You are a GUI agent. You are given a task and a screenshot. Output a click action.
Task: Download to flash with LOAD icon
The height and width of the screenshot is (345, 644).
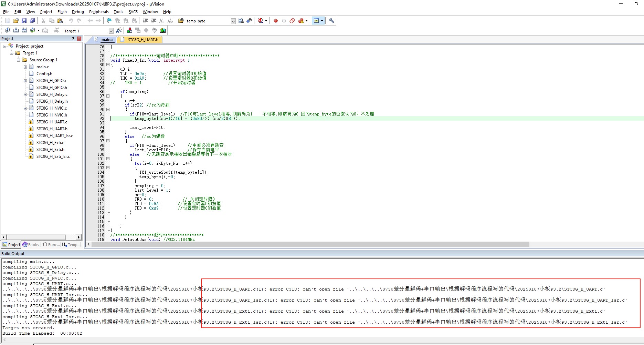point(56,30)
